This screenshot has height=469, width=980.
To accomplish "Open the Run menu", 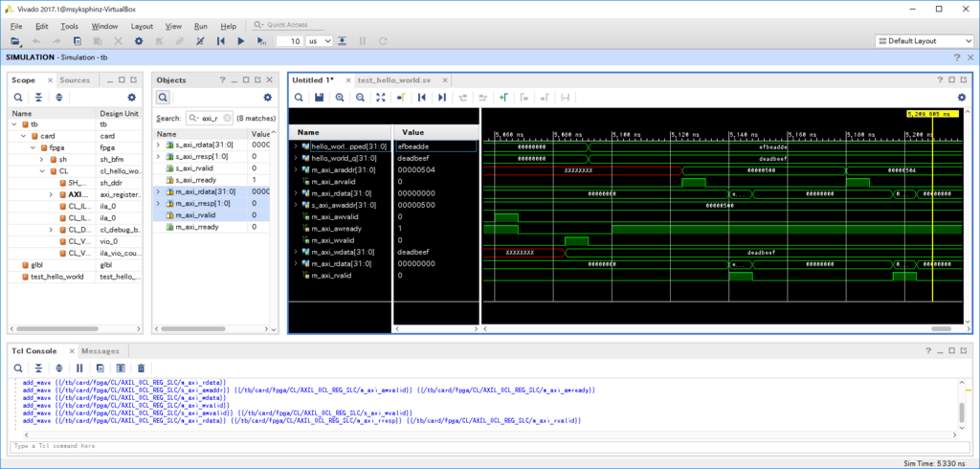I will pos(201,26).
